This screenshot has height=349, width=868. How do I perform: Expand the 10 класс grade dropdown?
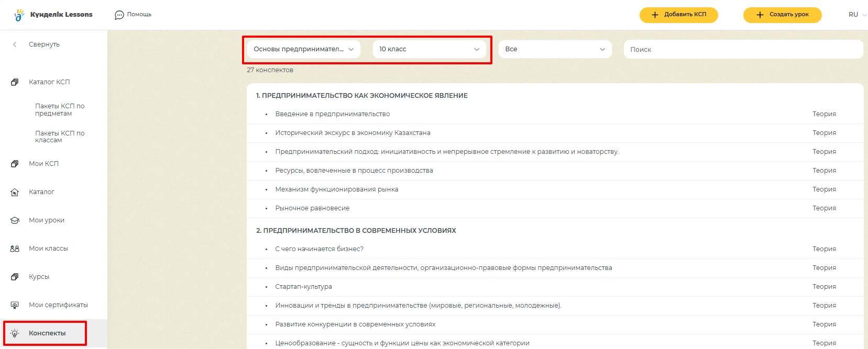click(x=429, y=49)
